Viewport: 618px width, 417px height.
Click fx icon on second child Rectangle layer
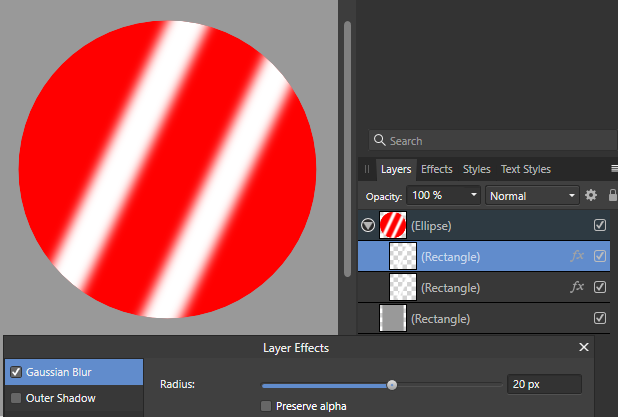click(x=577, y=287)
